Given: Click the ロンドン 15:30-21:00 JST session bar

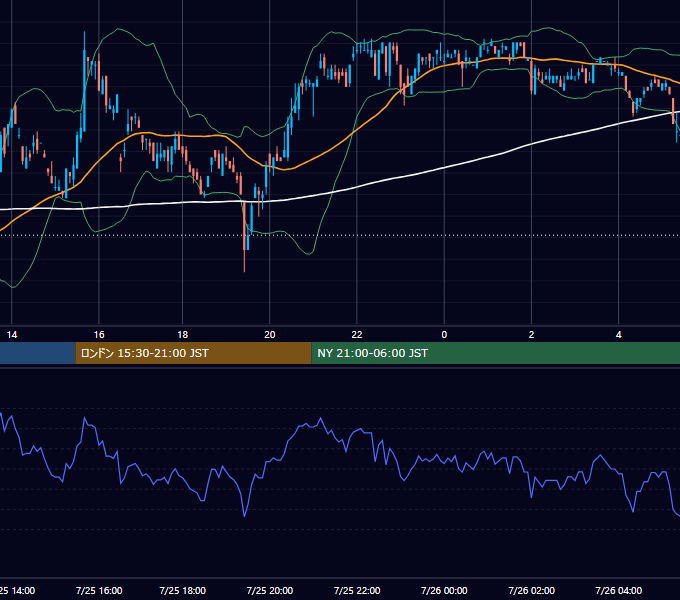Looking at the screenshot, I should coord(193,353).
